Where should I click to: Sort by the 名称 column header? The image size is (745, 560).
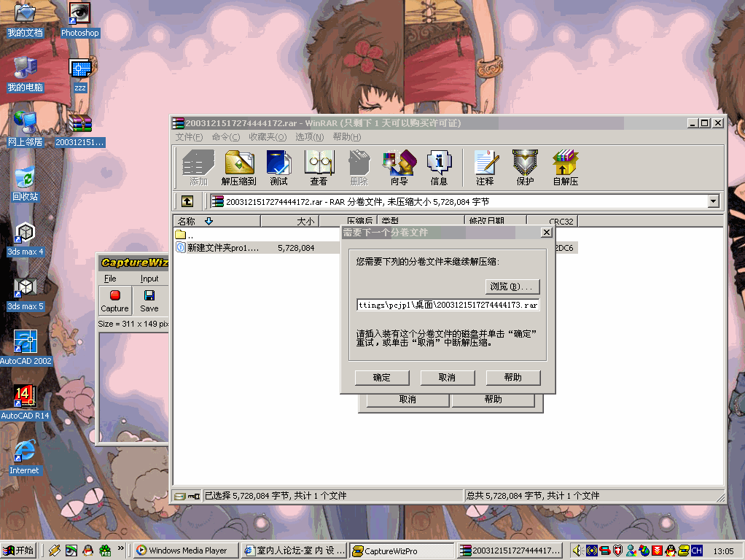click(x=217, y=221)
